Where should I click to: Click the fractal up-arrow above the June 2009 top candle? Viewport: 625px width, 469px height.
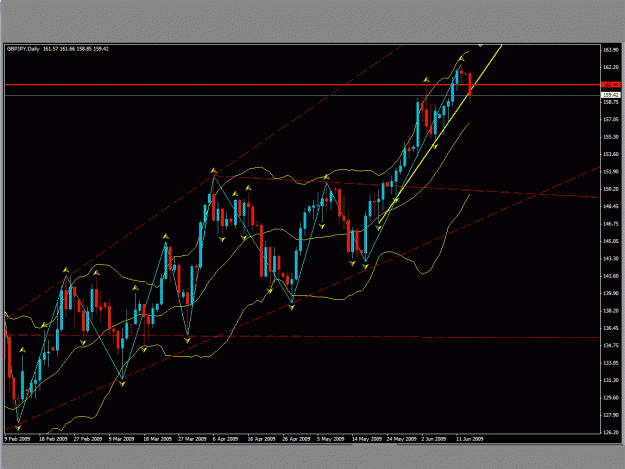click(462, 59)
